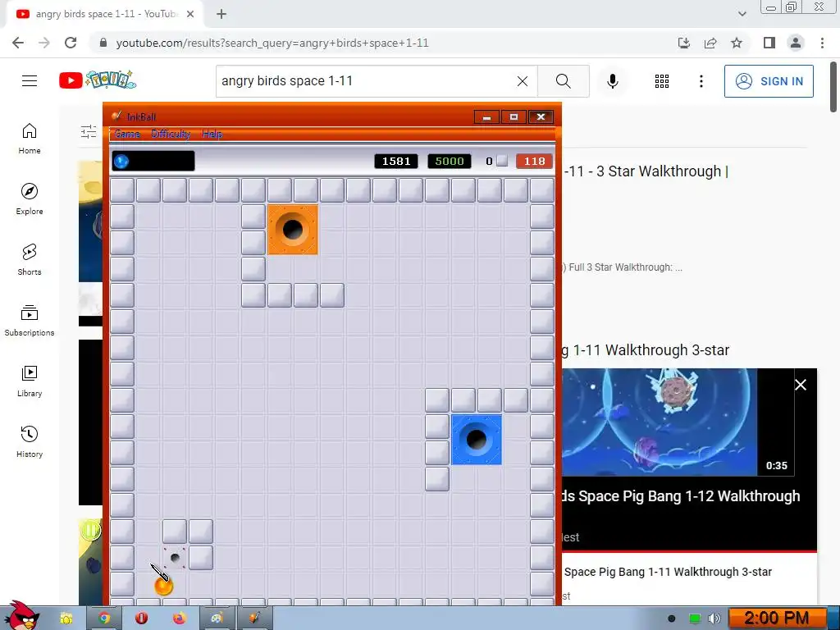Click the miniplayer video thumbnail

(660, 422)
